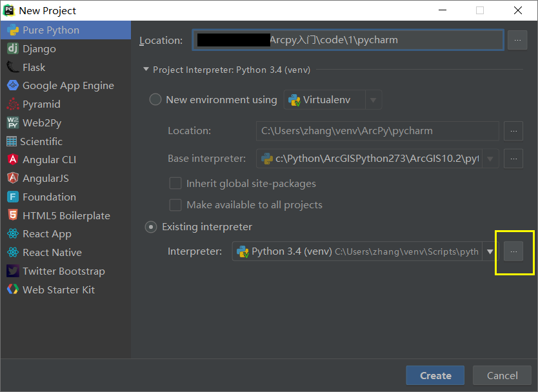Click the React Native atom icon
The image size is (538, 392).
coord(13,253)
